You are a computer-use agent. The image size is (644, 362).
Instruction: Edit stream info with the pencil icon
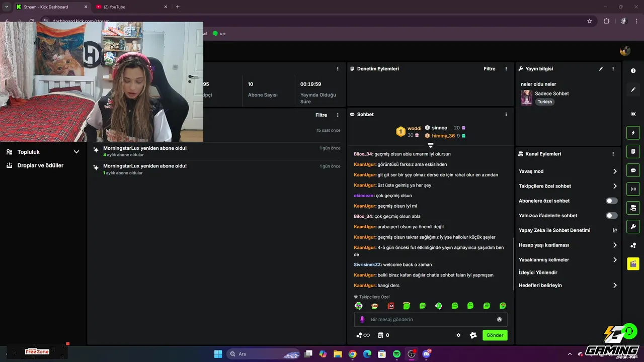(x=601, y=69)
